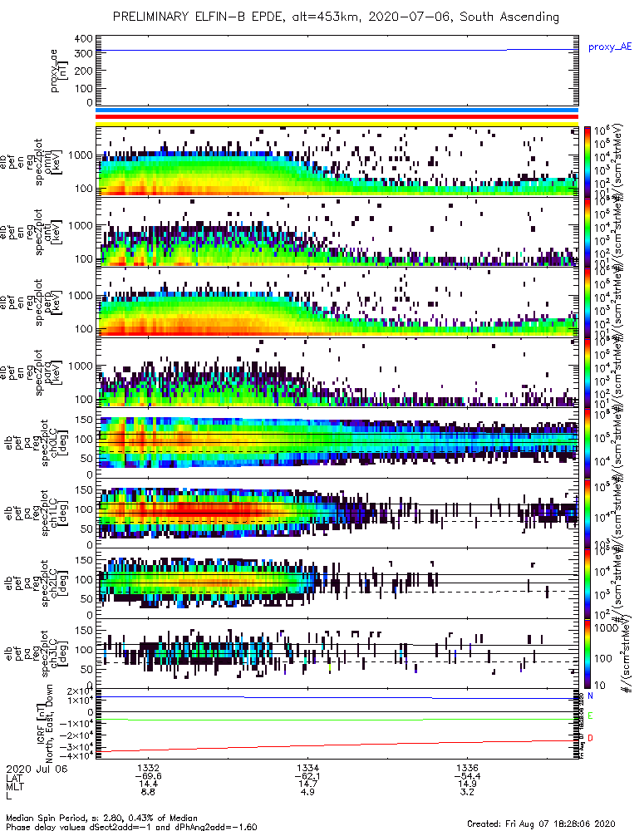Click the ch0LC panel color scale bar
Viewport: 644px width, 831px height.
coord(587,443)
